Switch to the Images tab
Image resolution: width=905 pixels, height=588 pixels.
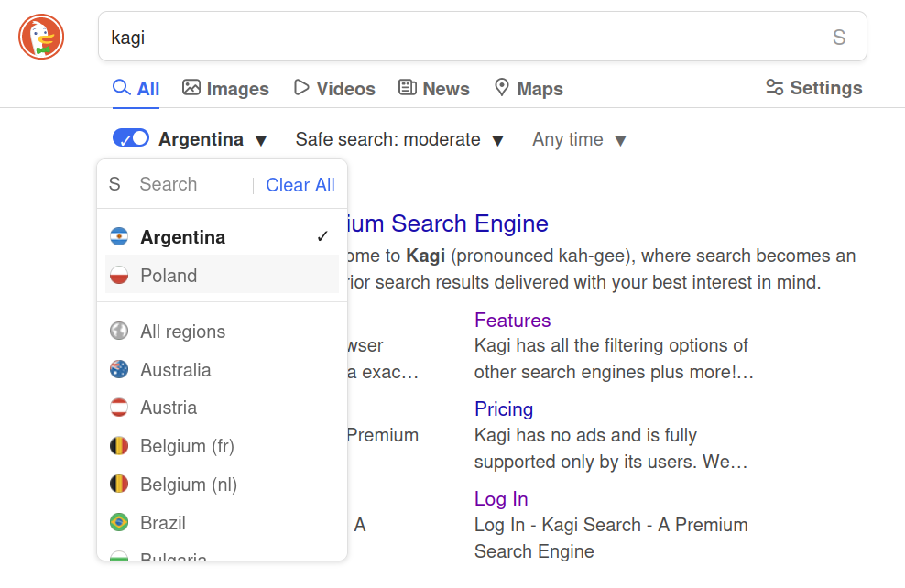point(225,89)
